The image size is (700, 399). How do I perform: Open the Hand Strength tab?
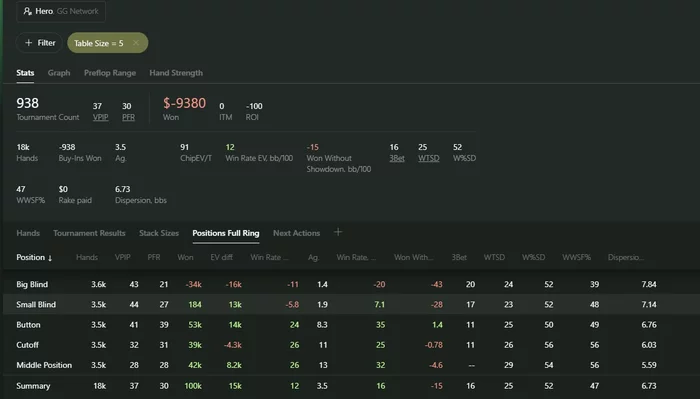[176, 73]
